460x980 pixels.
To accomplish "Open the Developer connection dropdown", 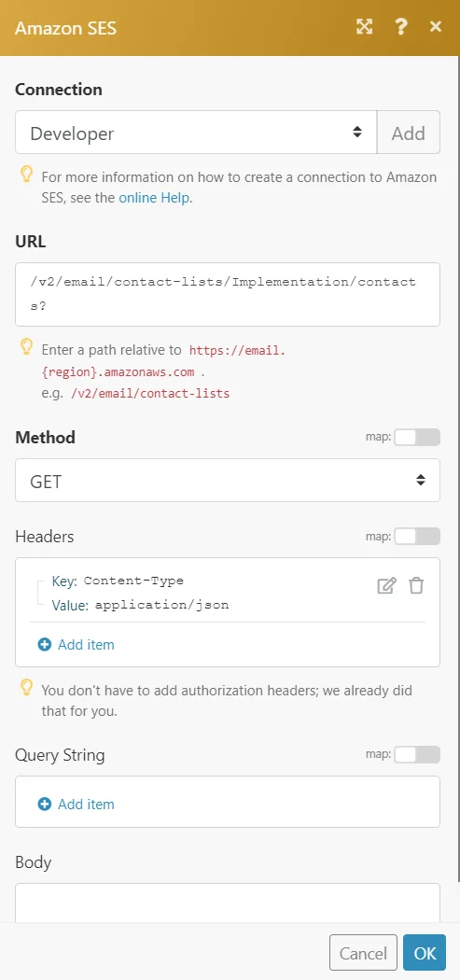I will click(x=196, y=132).
